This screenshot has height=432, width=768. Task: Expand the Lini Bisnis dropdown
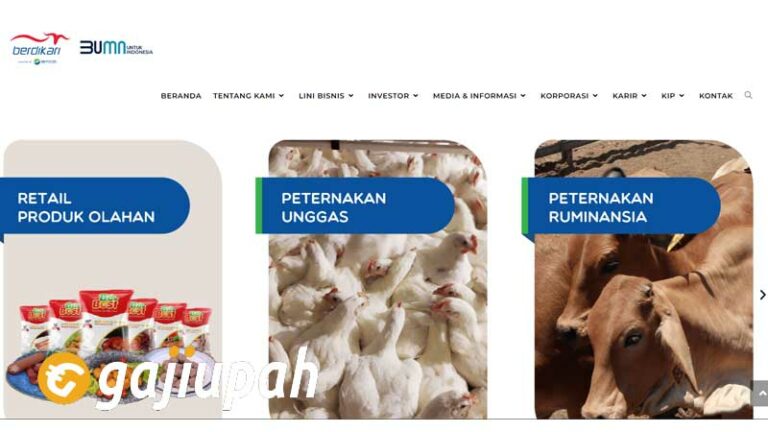[326, 96]
